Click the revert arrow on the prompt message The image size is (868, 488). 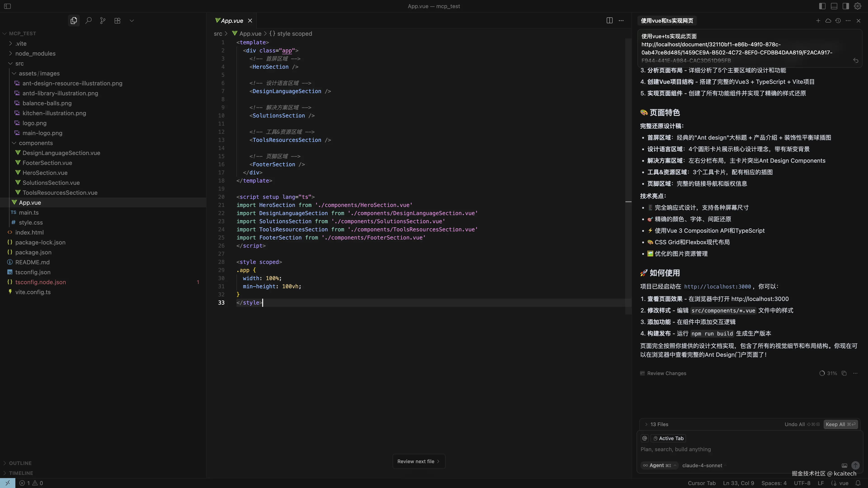point(856,61)
